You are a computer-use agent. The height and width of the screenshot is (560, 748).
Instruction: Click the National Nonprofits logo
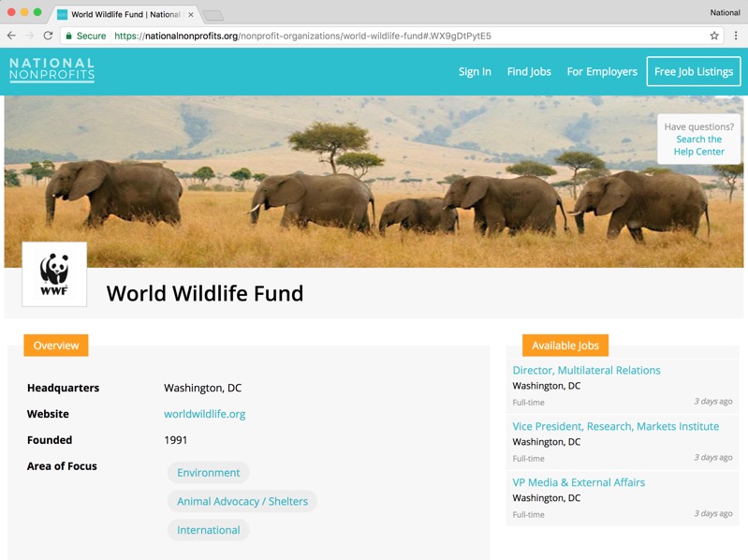[x=52, y=70]
